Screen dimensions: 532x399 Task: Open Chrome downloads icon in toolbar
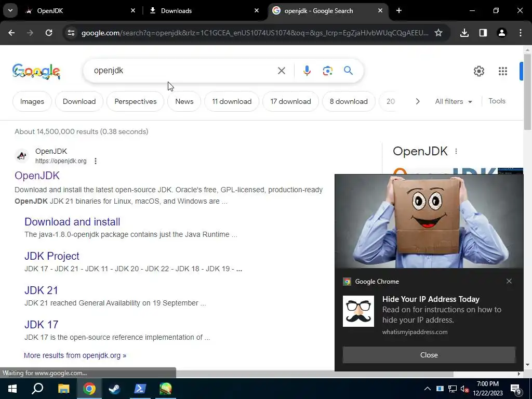point(464,33)
